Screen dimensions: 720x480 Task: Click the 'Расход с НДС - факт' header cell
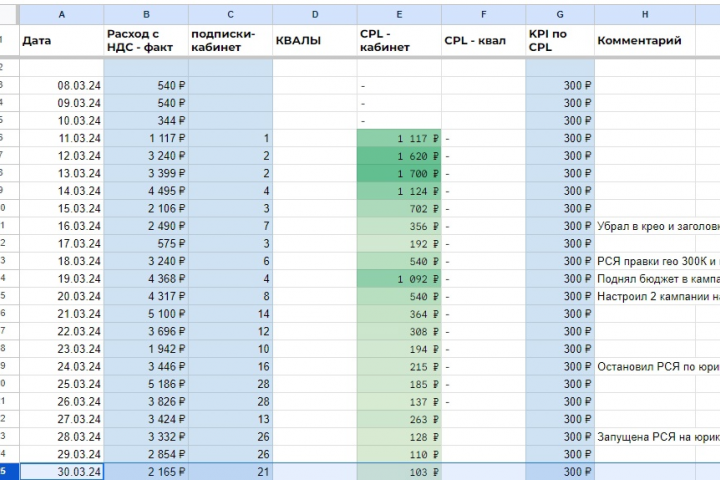click(146, 40)
